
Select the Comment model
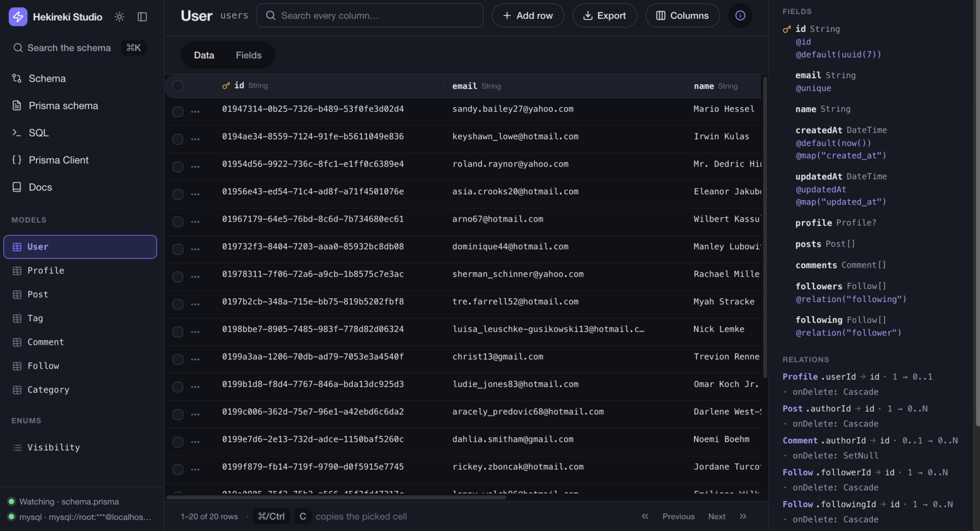[80, 342]
